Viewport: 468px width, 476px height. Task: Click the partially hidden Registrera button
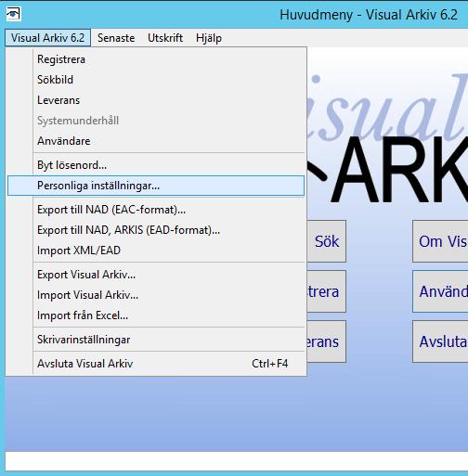326,291
